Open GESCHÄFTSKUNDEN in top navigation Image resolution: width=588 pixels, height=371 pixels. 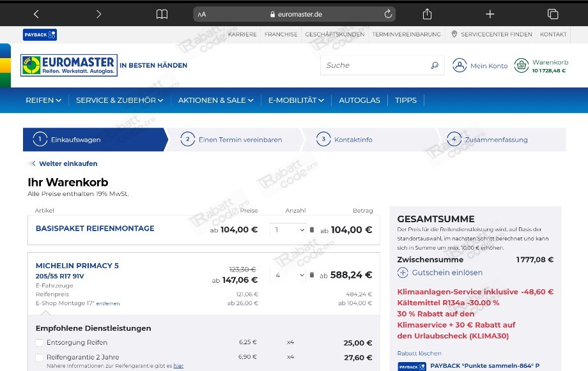coord(334,34)
